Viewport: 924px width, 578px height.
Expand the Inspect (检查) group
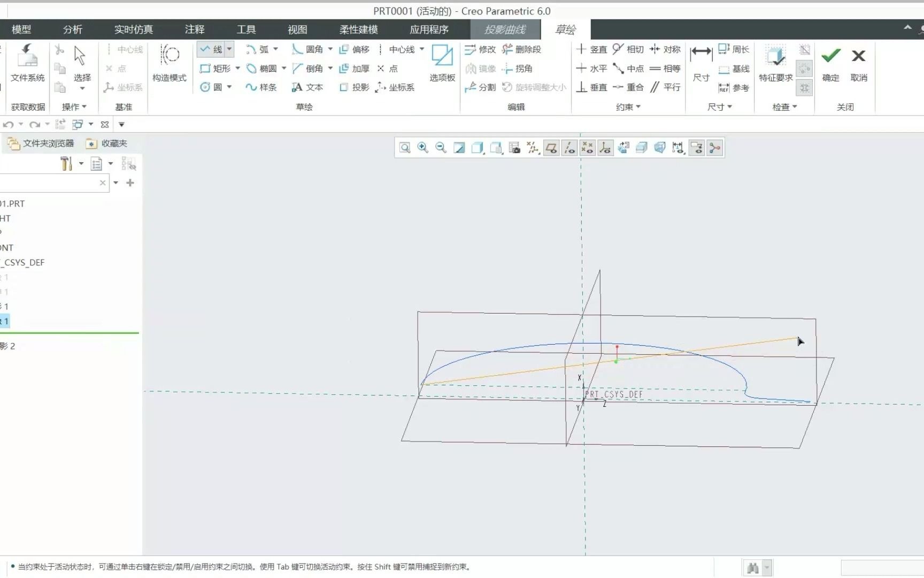pos(784,107)
